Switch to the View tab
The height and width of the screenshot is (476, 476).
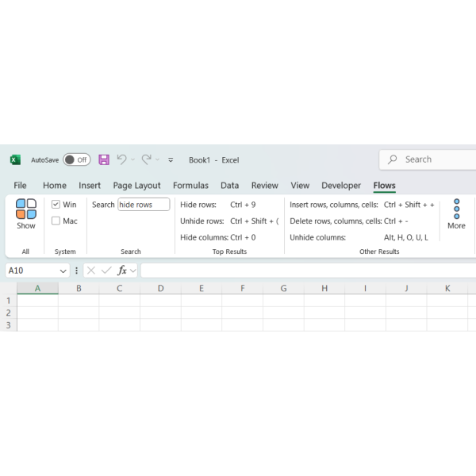click(300, 186)
